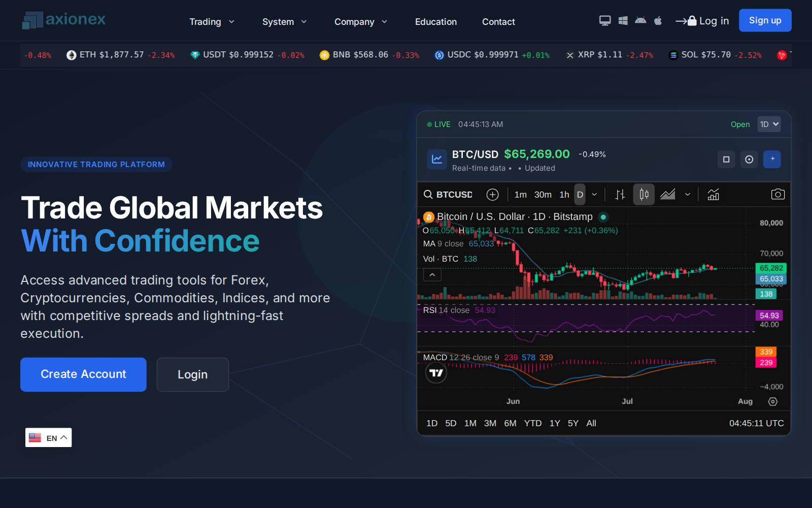Open chart style dropdown chevron

(x=688, y=195)
